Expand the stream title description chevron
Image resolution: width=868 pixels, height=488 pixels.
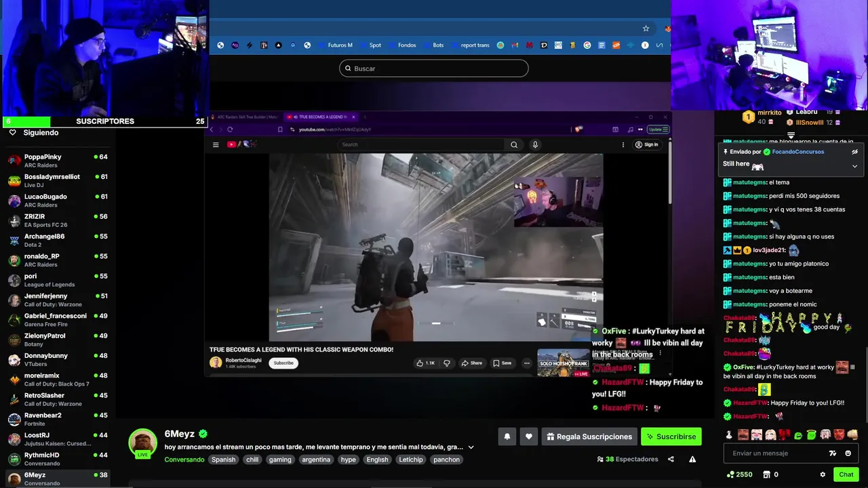tap(471, 447)
